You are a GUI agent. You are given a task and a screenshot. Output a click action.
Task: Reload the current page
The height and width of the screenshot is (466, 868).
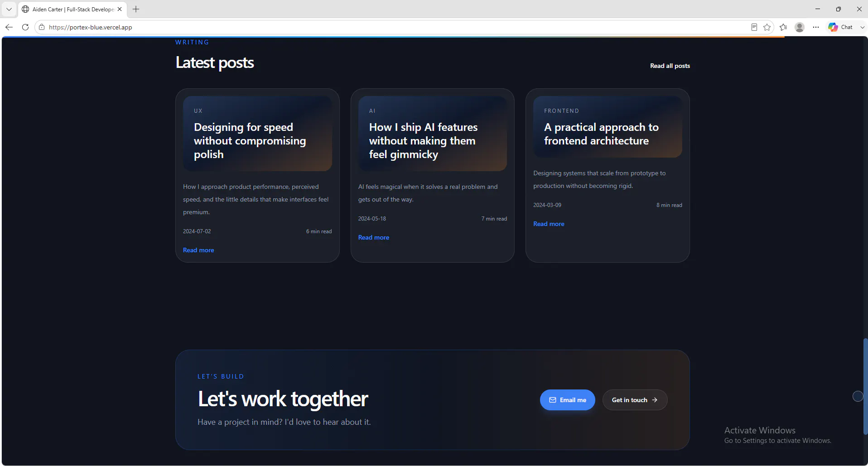(x=25, y=27)
